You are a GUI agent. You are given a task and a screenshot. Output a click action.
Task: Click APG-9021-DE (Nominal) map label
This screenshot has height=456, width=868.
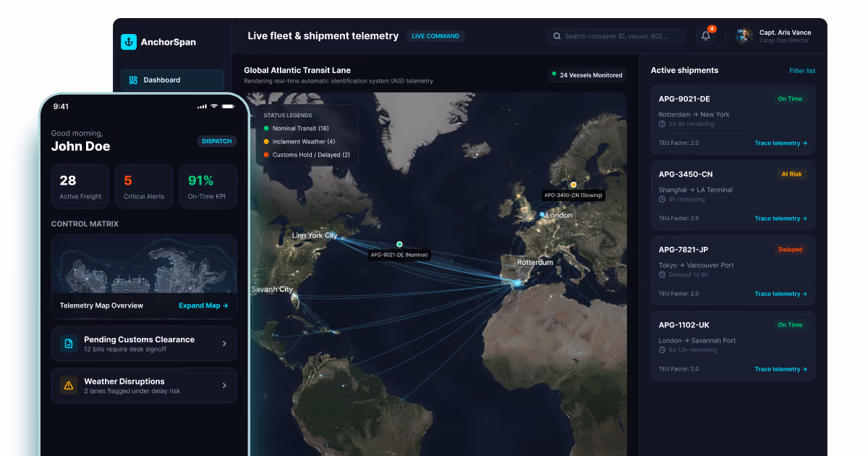[399, 255]
